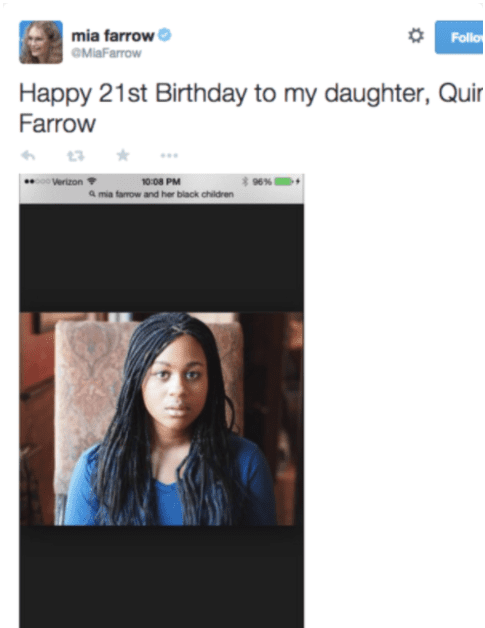Click the Bluetooth icon beside 96%
Viewport: 485px width, 628px height.
pos(245,181)
